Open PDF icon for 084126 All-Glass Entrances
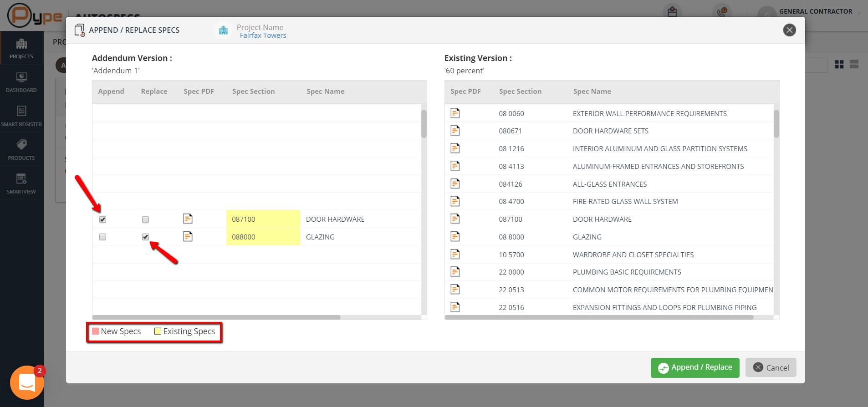This screenshot has height=407, width=868. [x=455, y=184]
